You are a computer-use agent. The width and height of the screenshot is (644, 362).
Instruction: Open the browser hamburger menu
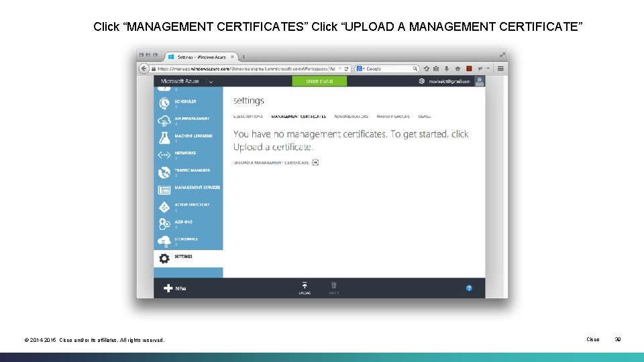click(500, 68)
